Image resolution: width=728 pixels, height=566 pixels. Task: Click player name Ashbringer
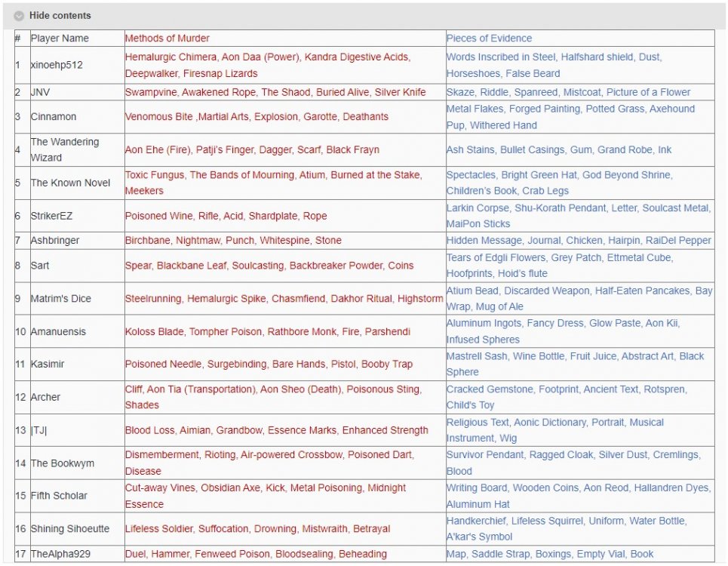pyautogui.click(x=55, y=240)
